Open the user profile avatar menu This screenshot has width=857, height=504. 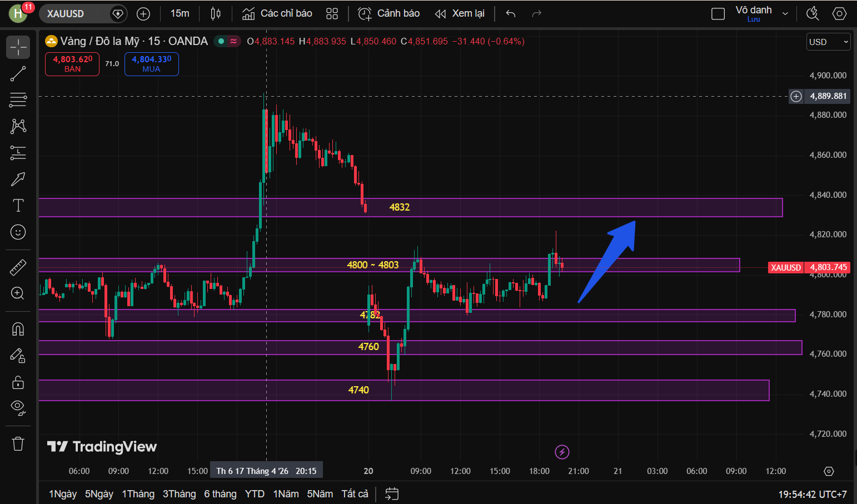tap(18, 14)
